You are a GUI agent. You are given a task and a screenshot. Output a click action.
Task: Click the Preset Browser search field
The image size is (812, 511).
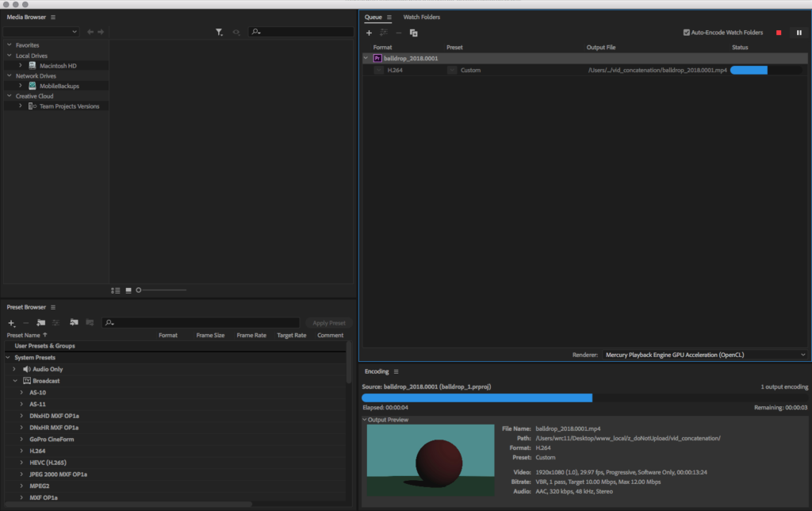(202, 323)
